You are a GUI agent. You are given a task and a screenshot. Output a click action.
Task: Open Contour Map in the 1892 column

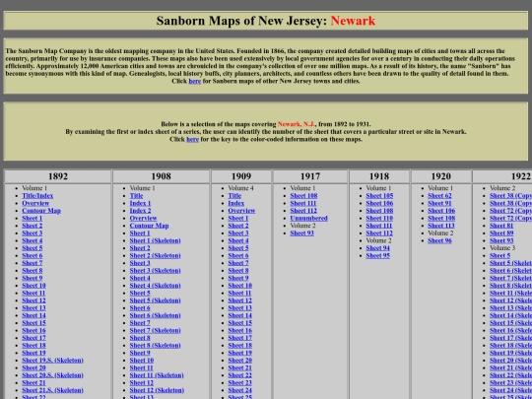41,211
